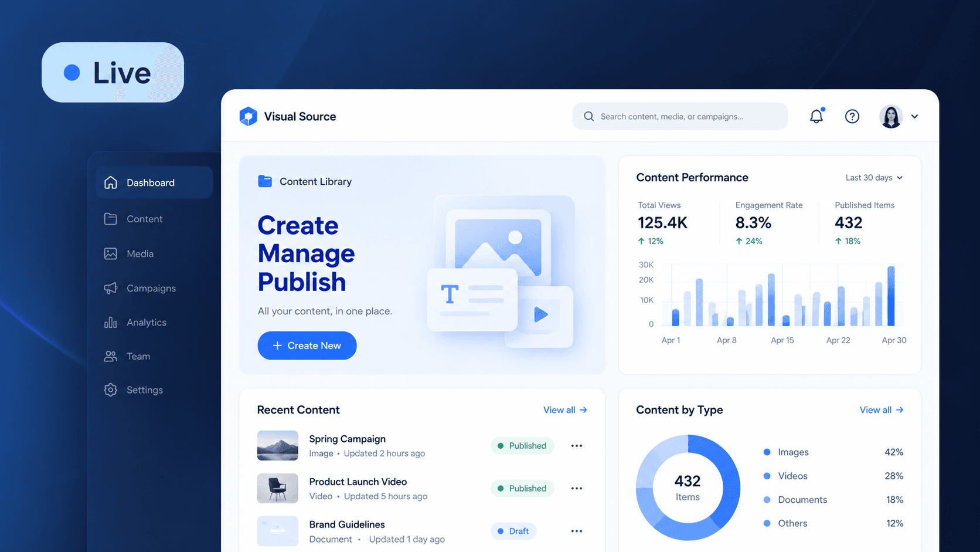This screenshot has width=980, height=552.
Task: Click the 125.4K total views value
Action: coord(662,223)
